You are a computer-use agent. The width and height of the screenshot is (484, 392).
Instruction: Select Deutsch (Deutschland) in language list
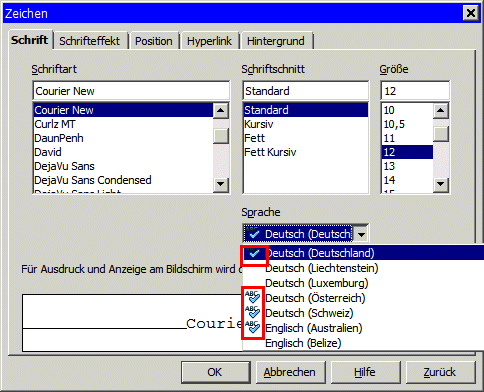click(x=364, y=253)
